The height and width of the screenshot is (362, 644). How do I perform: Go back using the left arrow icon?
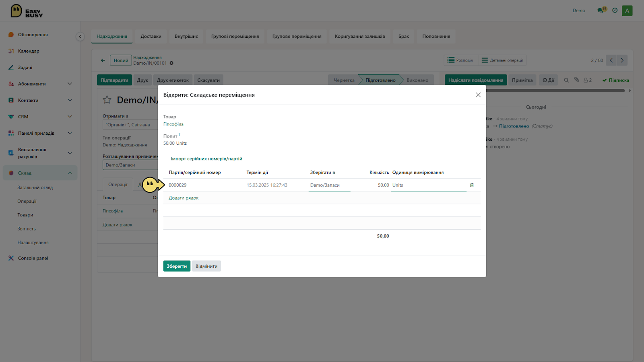[103, 60]
